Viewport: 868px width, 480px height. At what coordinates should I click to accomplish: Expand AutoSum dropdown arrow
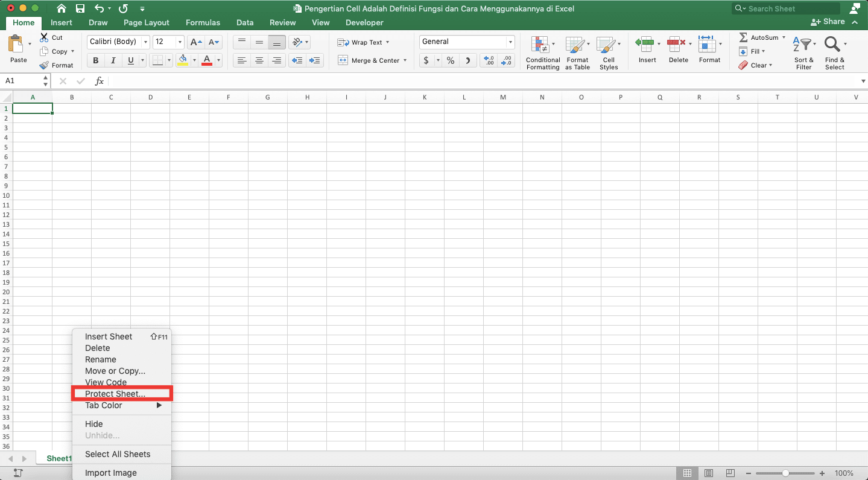point(784,37)
